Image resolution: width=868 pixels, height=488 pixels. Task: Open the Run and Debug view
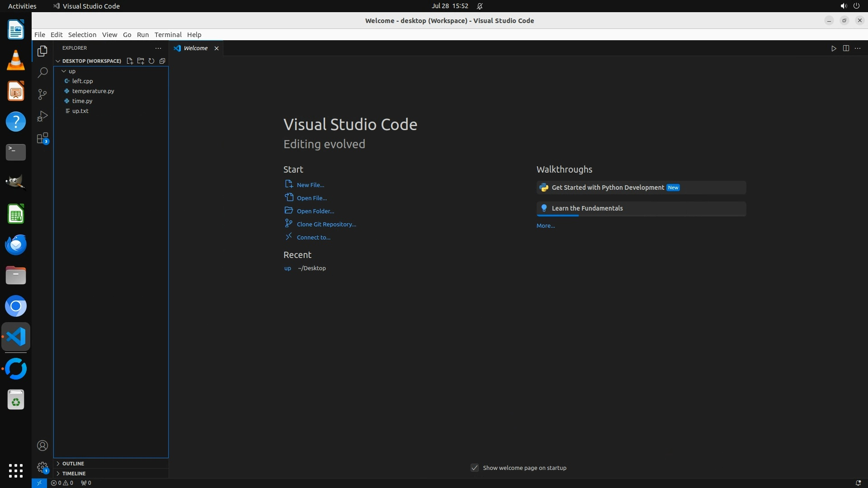[x=42, y=116]
